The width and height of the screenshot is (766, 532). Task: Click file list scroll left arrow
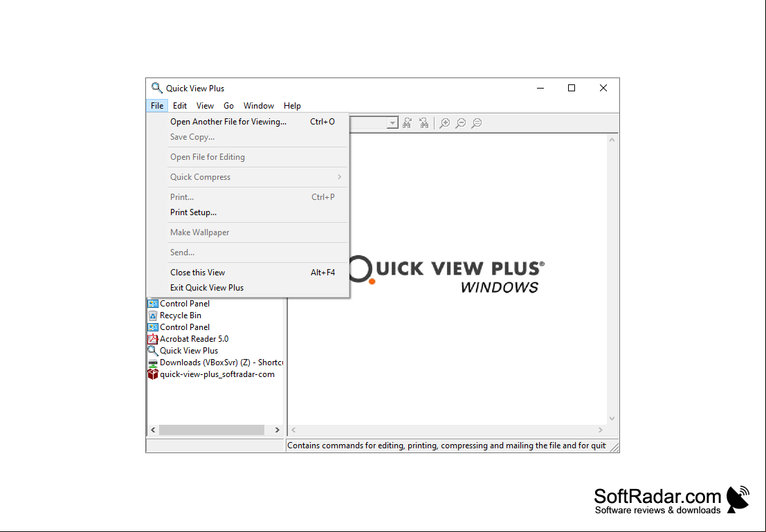pos(153,430)
